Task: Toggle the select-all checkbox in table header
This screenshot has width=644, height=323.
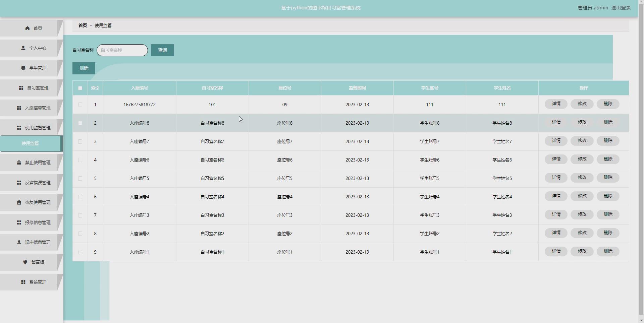Action: point(80,88)
